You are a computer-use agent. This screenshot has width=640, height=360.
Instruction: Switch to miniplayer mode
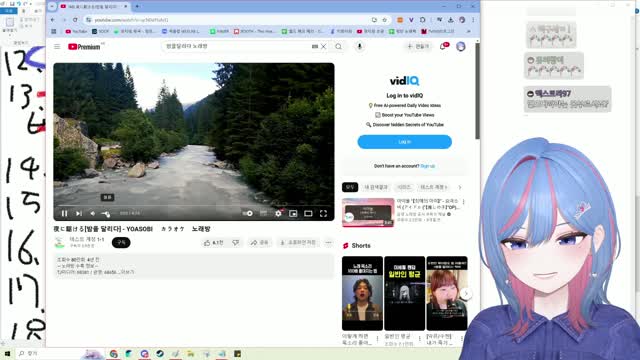point(293,213)
